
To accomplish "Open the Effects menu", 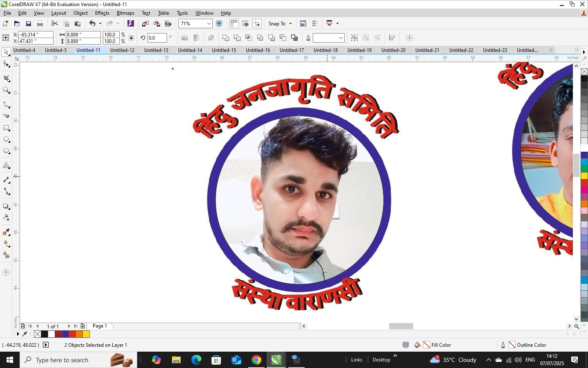I will coord(102,13).
